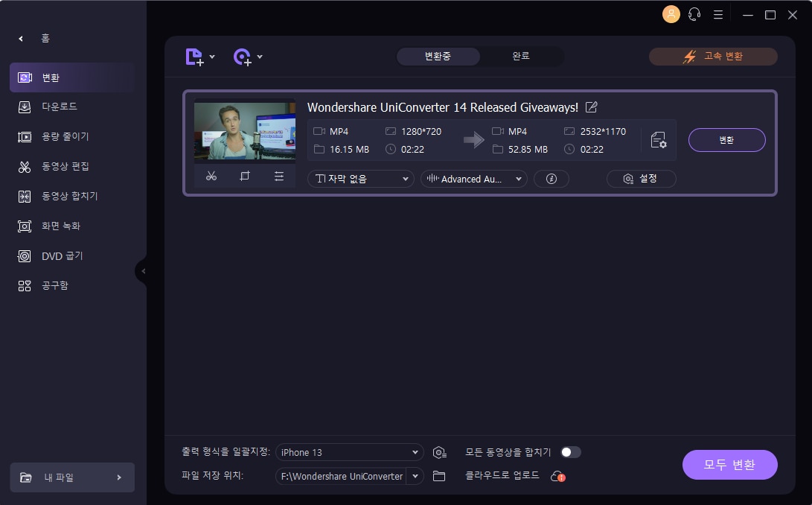Select 동영상 편집 in the sidebar
The image size is (812, 505).
pyautogui.click(x=72, y=166)
